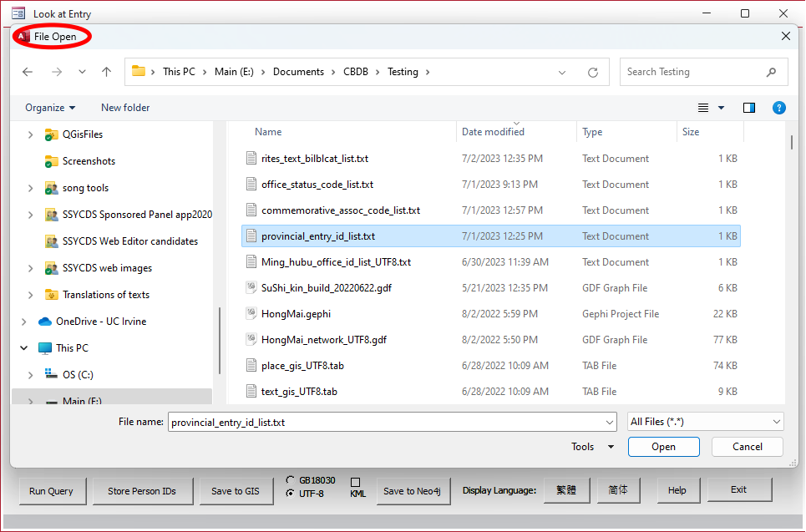Click the Refresh icon in address bar
This screenshot has width=806, height=532.
593,73
